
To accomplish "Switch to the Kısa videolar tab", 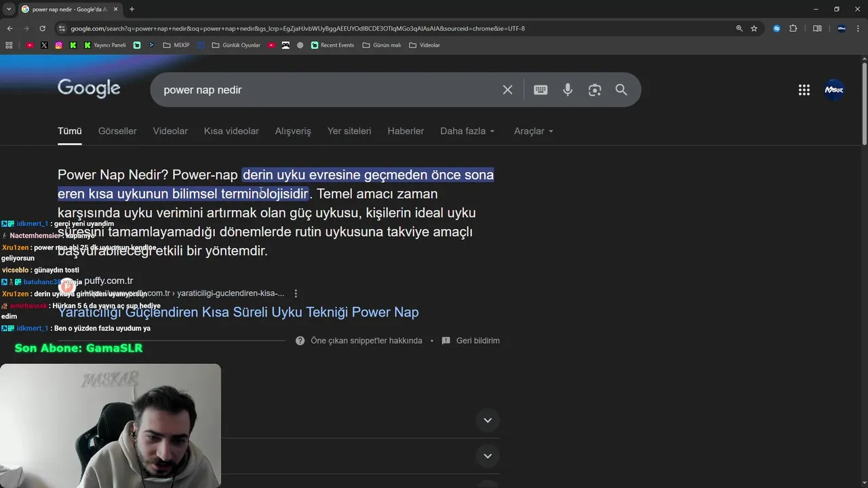I will [231, 131].
